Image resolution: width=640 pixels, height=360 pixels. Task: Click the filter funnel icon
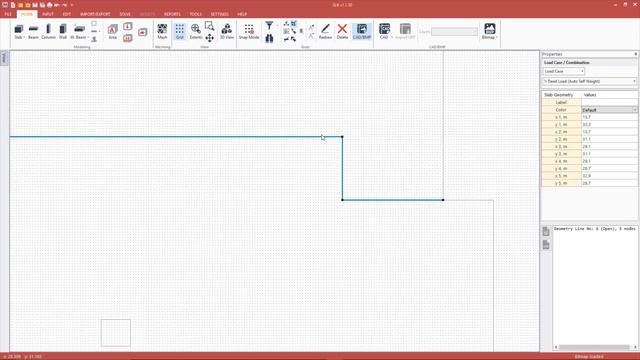coord(269,26)
